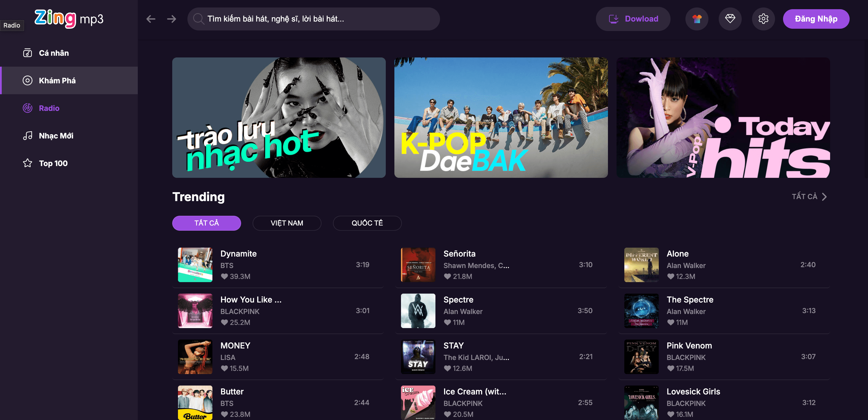Screen dimensions: 868x420
Task: Click the song title Butter
Action: point(232,391)
